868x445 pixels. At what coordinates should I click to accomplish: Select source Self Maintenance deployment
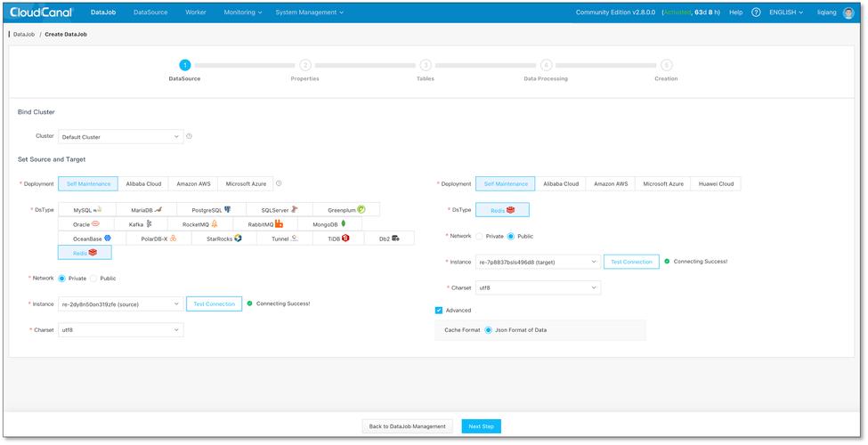coord(88,183)
